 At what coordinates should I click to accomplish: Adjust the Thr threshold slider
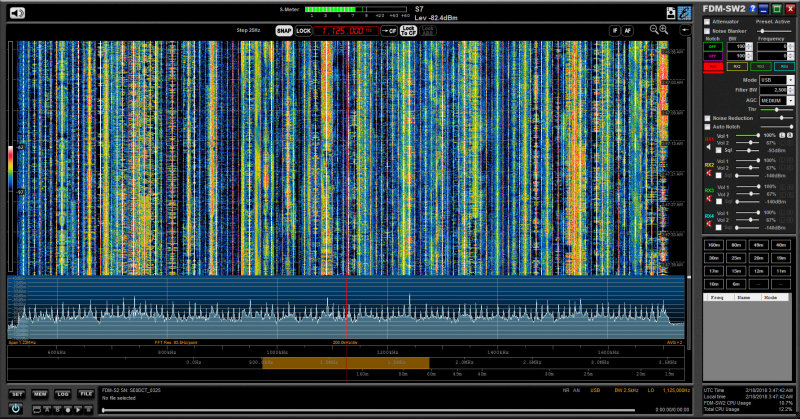point(777,110)
